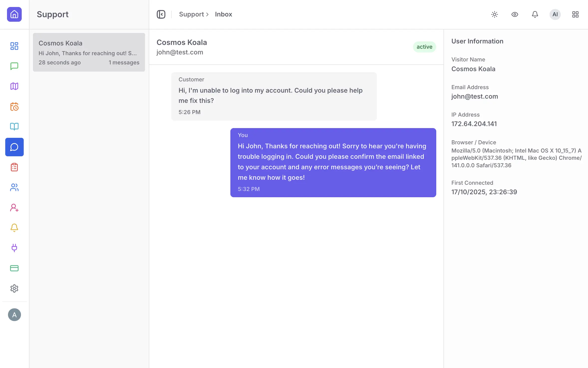Open the Cosmos Koala conversation in the list
Viewport: 588px width, 368px height.
89,52
